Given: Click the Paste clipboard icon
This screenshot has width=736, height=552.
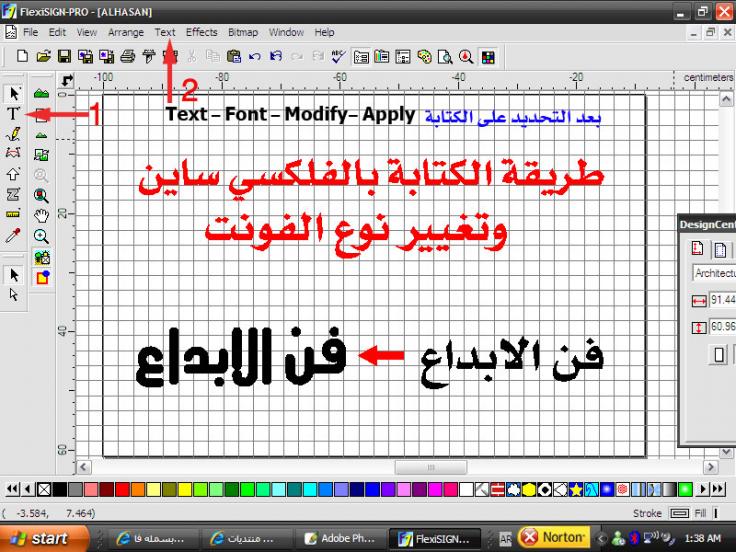Looking at the screenshot, I should pos(232,58).
